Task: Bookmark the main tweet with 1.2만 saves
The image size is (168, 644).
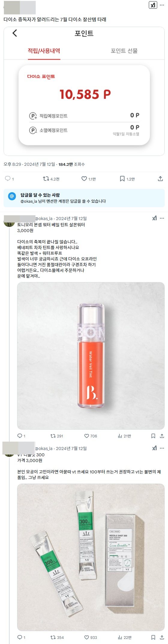Action: pyautogui.click(x=127, y=179)
